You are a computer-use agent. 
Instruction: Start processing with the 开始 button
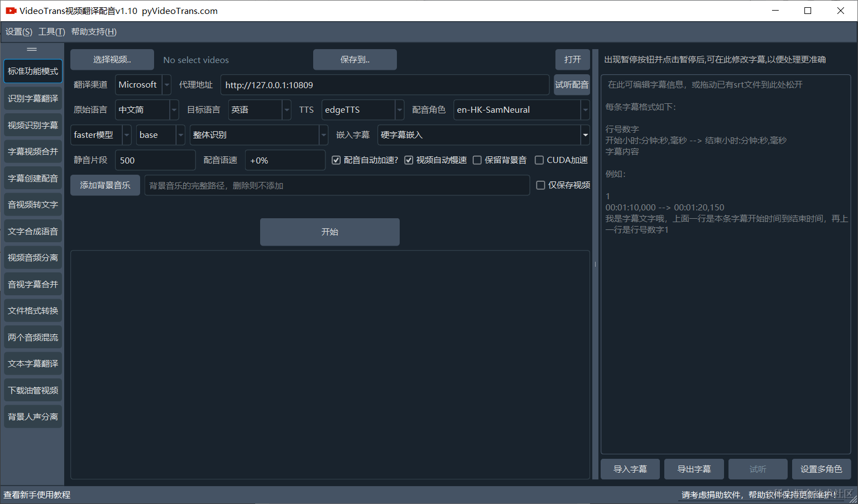330,232
